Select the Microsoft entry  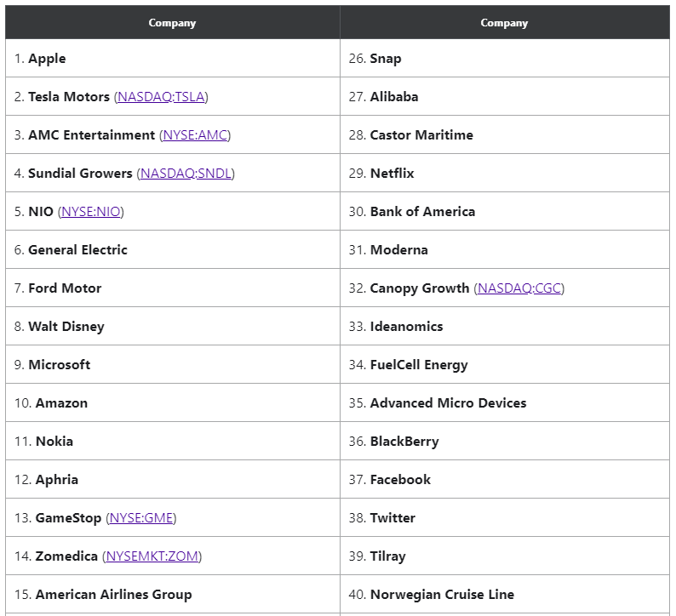(60, 365)
